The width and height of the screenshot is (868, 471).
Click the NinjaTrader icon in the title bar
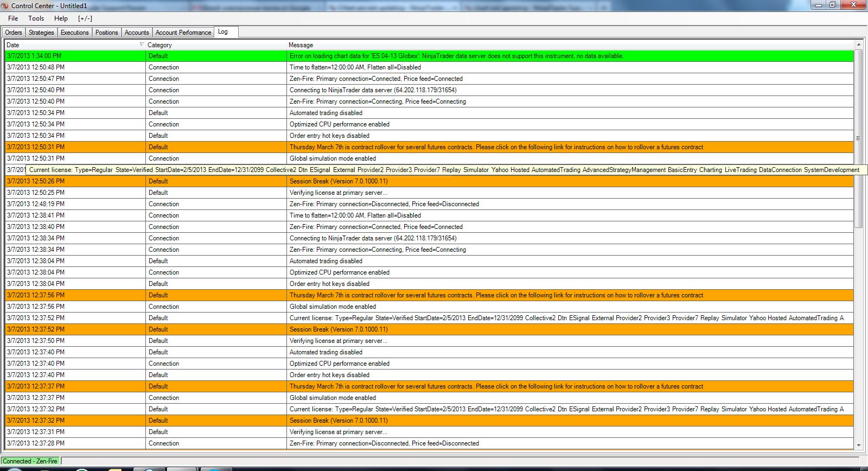tap(5, 5)
